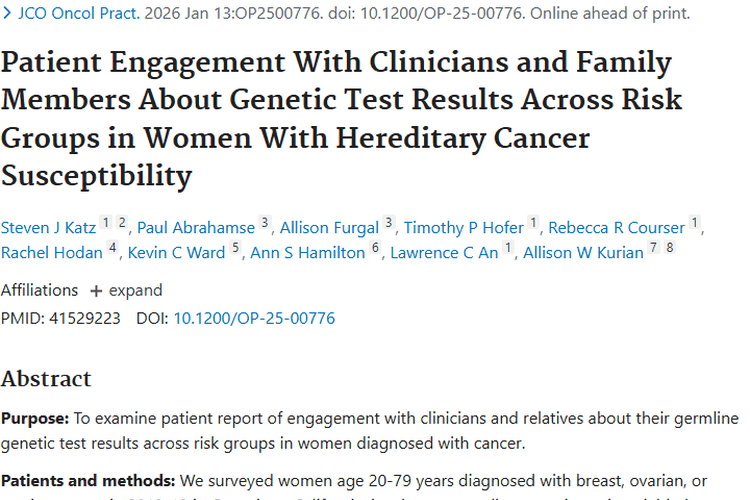Click the Abstract section heading

click(46, 379)
